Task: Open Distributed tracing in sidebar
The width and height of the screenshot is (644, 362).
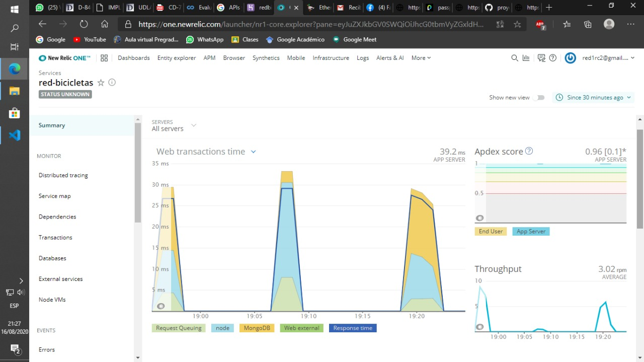Action: (63, 175)
